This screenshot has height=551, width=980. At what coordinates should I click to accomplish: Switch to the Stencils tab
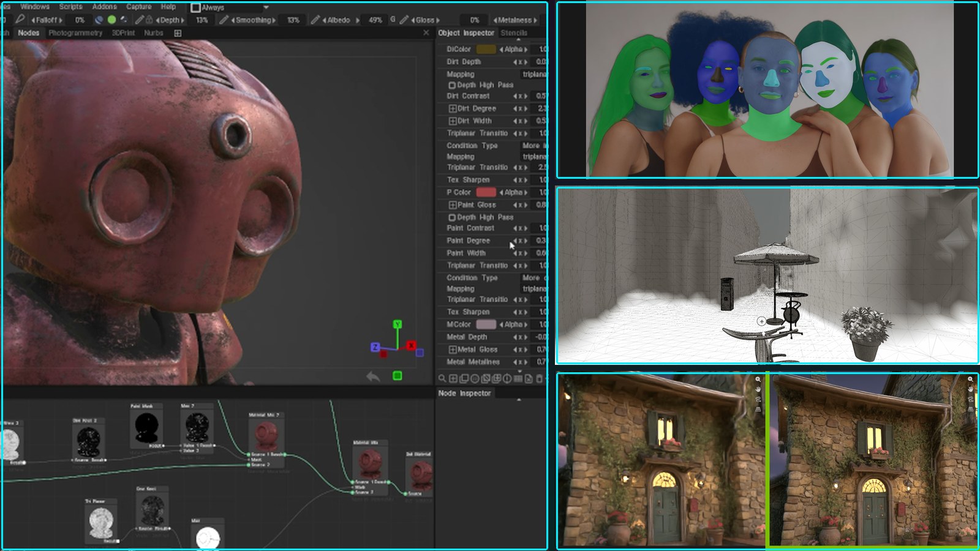(x=514, y=33)
